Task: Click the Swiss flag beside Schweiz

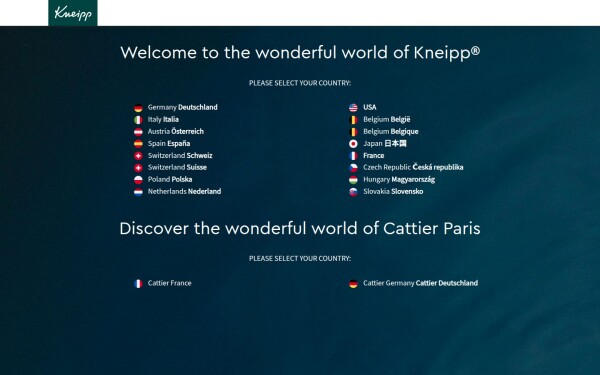Action: click(x=138, y=156)
